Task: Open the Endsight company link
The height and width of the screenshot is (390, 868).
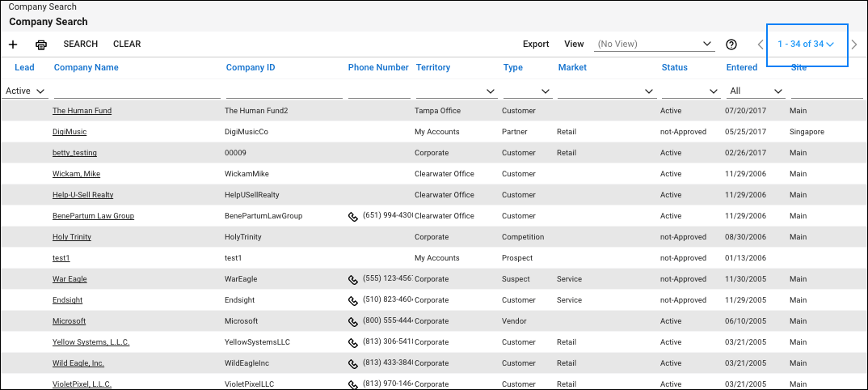Action: tap(68, 300)
